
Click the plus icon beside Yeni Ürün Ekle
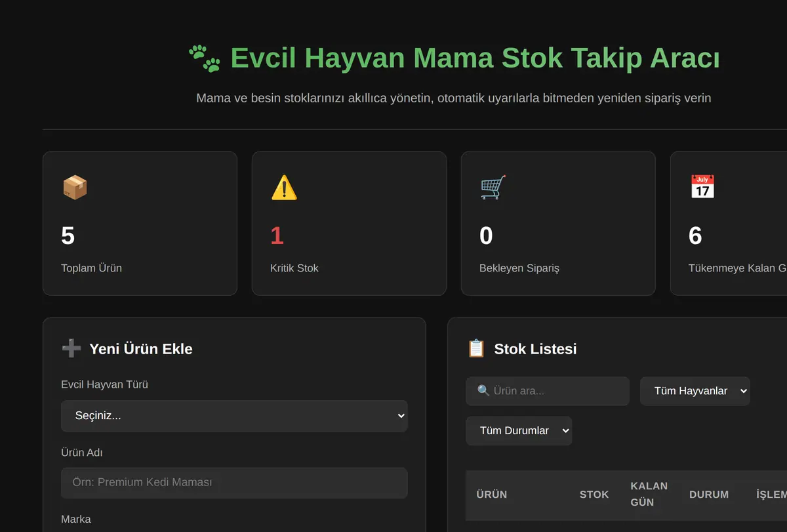[71, 348]
